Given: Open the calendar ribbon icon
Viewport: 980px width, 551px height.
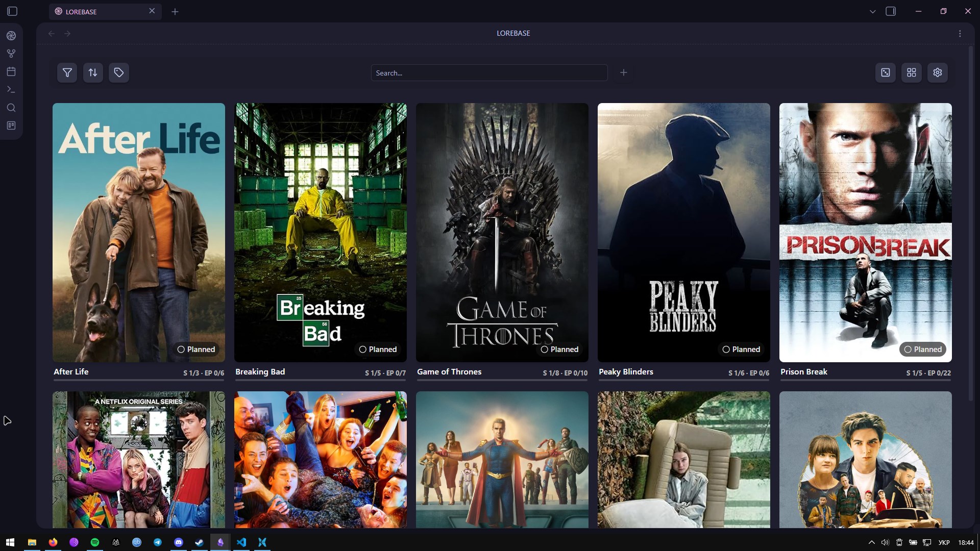Looking at the screenshot, I should coord(11,71).
